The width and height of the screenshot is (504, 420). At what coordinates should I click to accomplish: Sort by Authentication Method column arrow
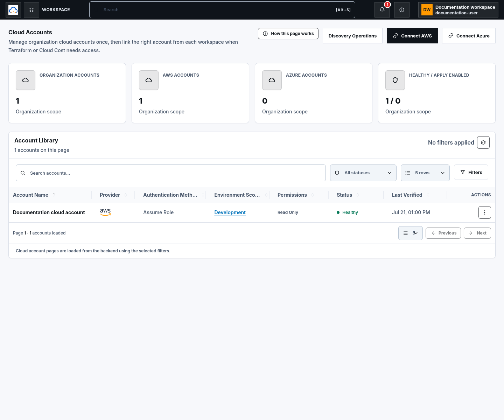203,195
